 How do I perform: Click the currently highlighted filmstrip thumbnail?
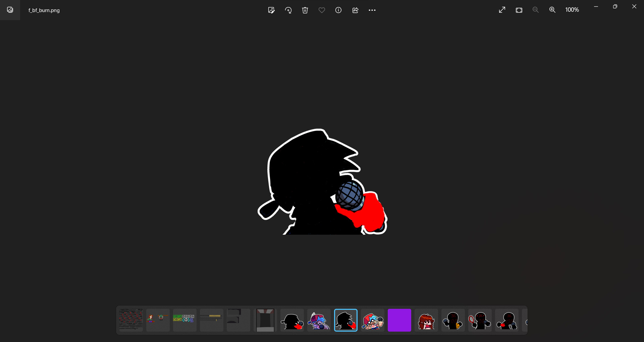pyautogui.click(x=345, y=320)
